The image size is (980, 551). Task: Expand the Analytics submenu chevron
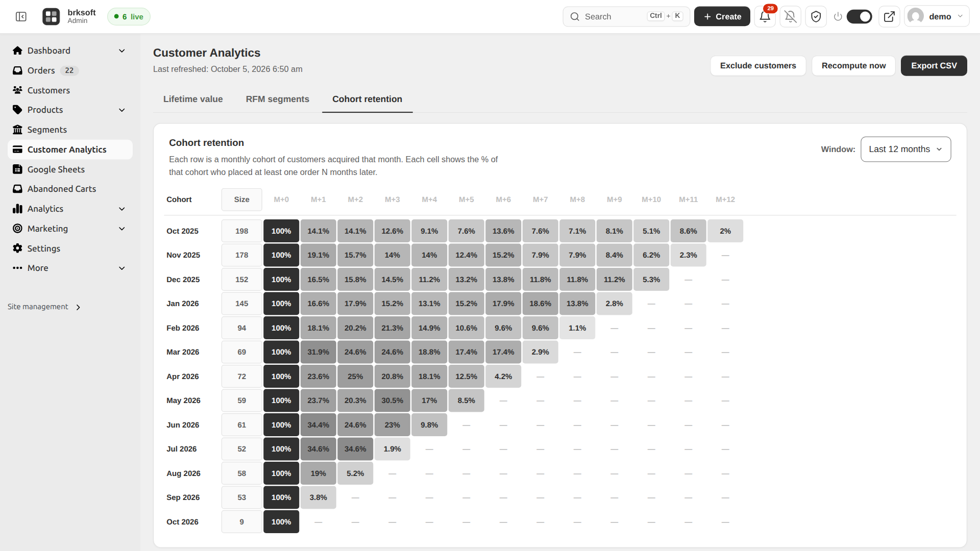click(x=121, y=209)
